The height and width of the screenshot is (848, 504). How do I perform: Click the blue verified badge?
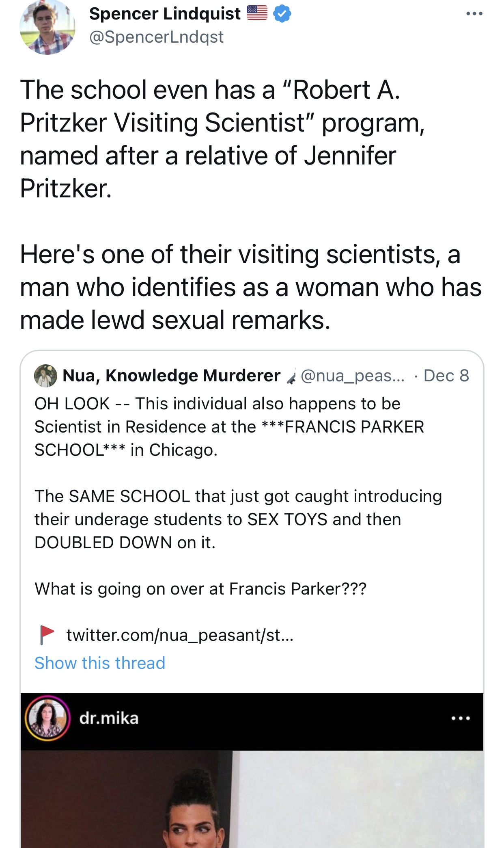(x=282, y=14)
